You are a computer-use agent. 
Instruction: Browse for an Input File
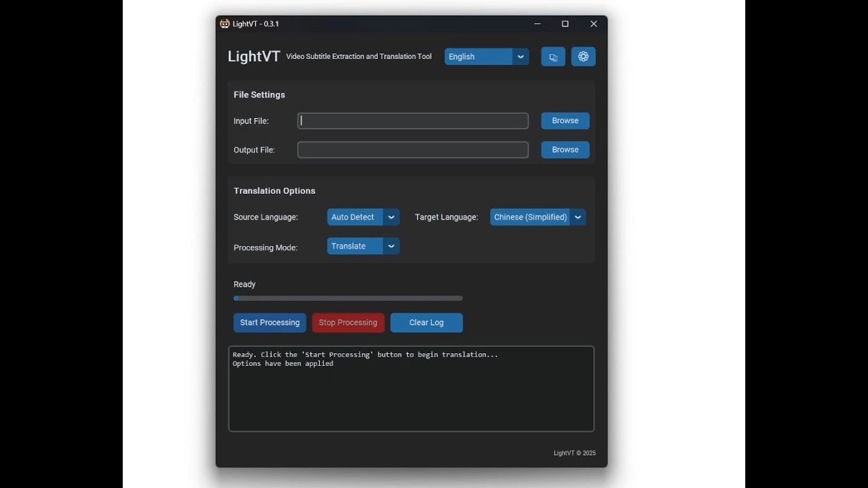[x=565, y=121]
